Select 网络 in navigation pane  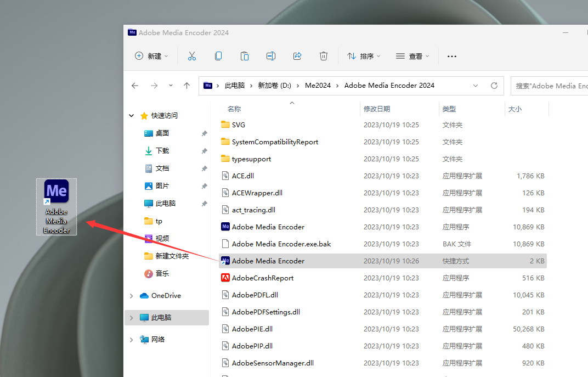coord(158,340)
